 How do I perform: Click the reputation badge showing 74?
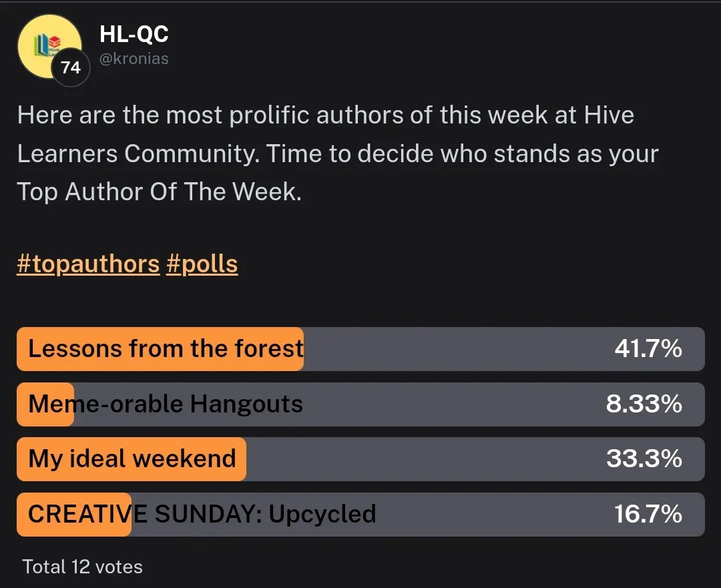(x=70, y=67)
